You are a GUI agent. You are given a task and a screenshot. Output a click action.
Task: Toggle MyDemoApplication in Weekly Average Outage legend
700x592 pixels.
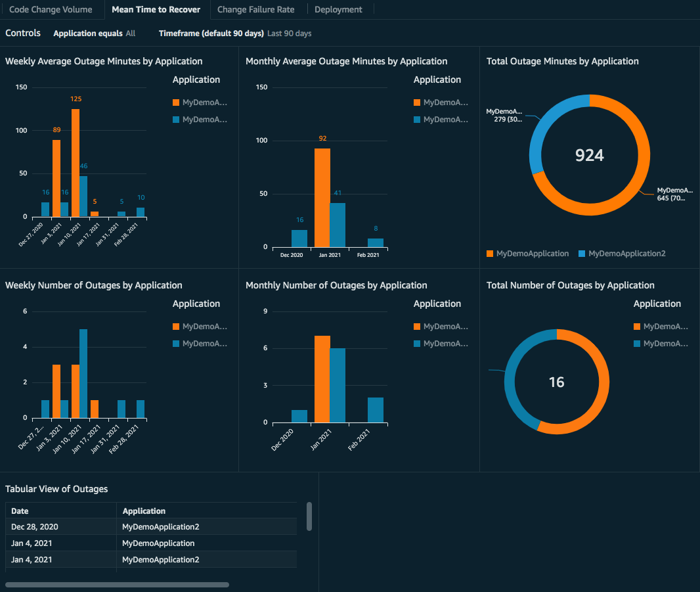(200, 102)
